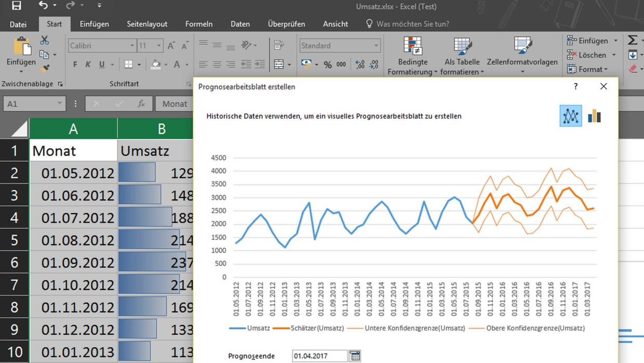The height and width of the screenshot is (363, 644).
Task: Select column A header
Action: coord(73,128)
